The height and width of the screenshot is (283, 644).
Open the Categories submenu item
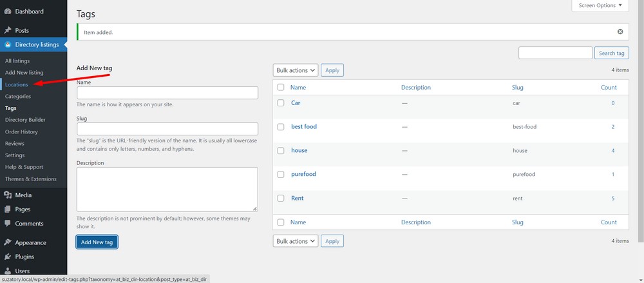(17, 96)
